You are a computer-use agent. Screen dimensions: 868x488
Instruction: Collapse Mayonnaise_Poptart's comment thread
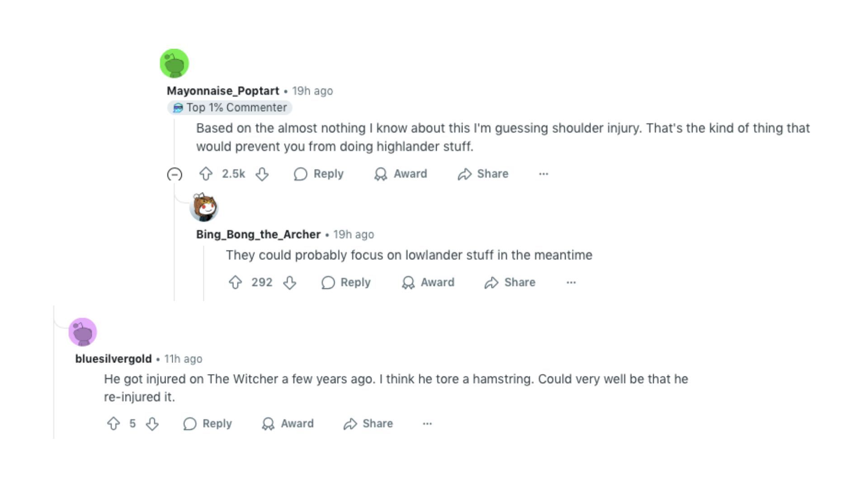coord(175,174)
